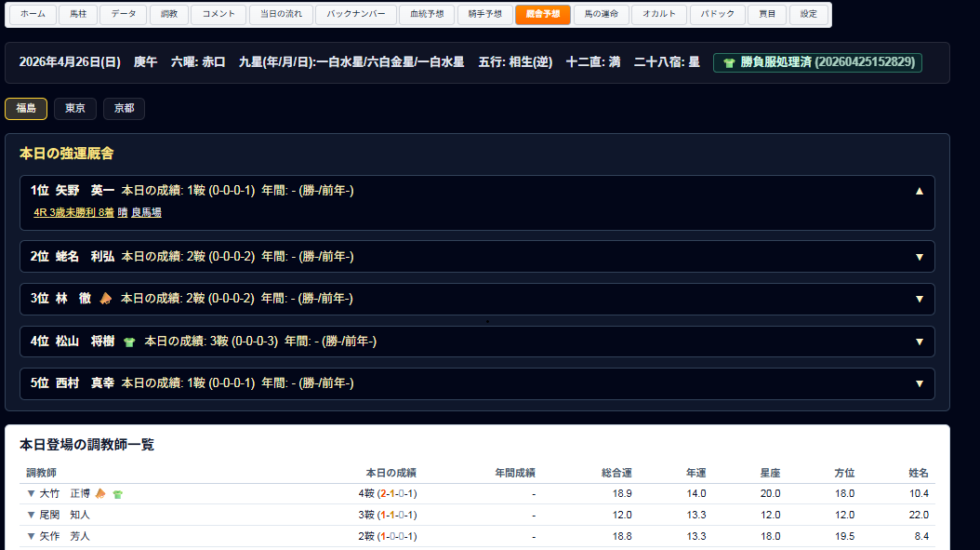The width and height of the screenshot is (980, 550).
Task: Click 尾関 知人's record 3鞍 (1-1-0-1)
Action: pos(388,515)
